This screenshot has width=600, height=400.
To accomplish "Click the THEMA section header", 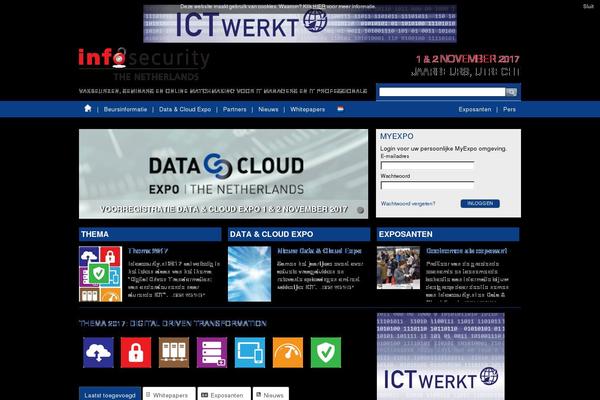I will (x=150, y=234).
